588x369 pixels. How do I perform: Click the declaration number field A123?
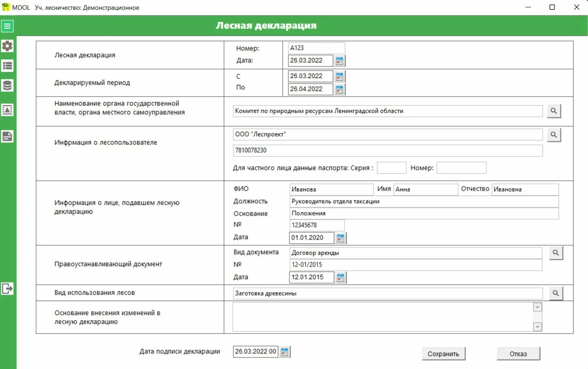point(316,48)
